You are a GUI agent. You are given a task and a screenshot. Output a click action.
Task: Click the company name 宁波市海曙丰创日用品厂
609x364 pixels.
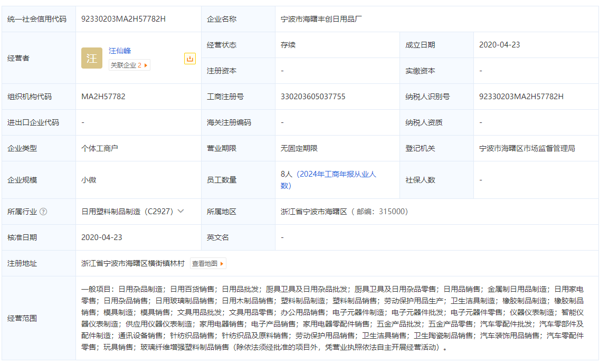[321, 19]
